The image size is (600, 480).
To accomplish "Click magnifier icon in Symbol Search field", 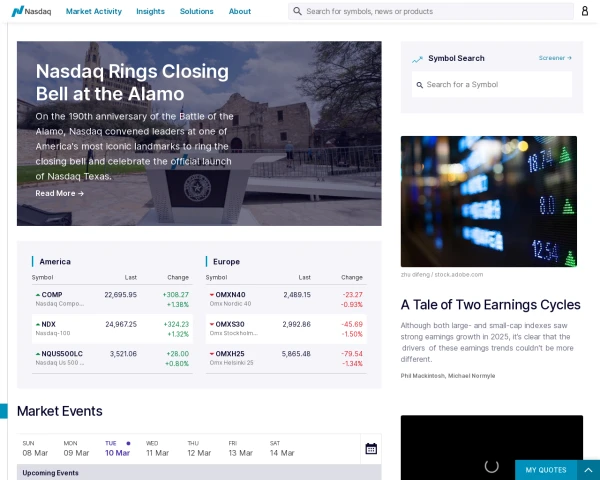I will coord(420,85).
